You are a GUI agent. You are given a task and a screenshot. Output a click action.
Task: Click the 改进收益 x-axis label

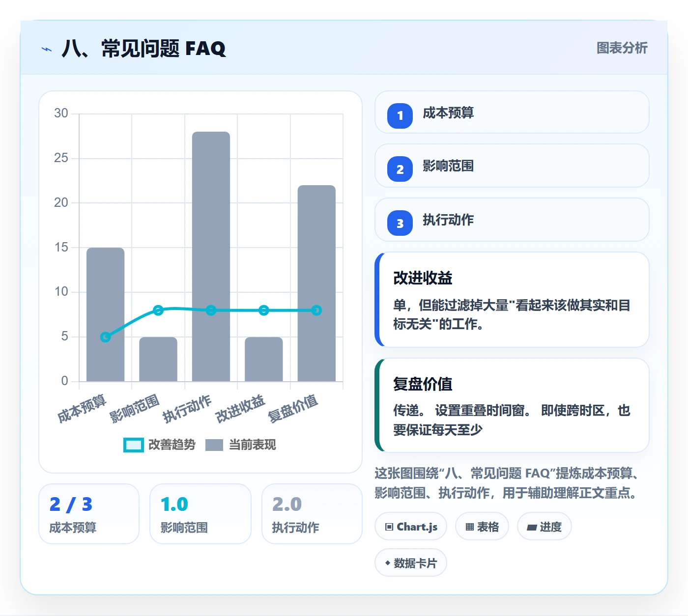(240, 409)
